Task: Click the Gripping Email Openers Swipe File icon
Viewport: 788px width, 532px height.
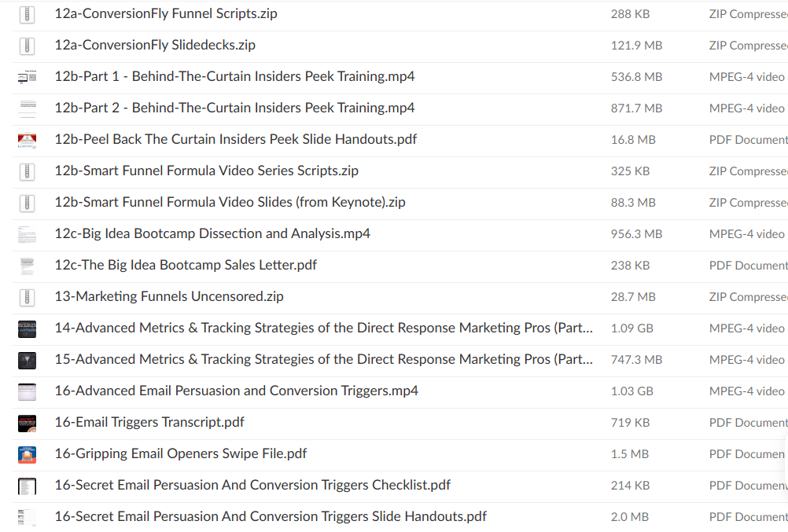Action: point(28,454)
